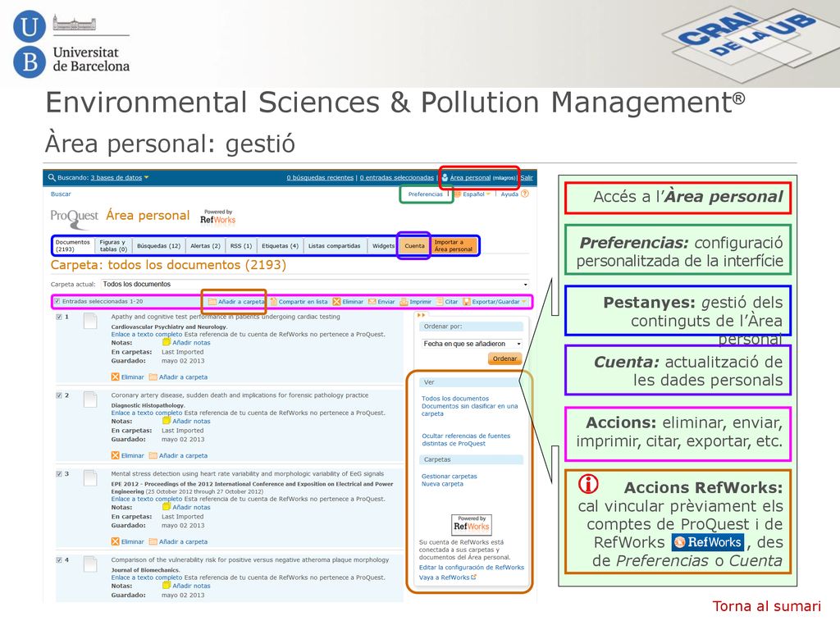Uncheck the checkbox for entry 3
Viewport: 840px width, 630px height.
coord(59,473)
